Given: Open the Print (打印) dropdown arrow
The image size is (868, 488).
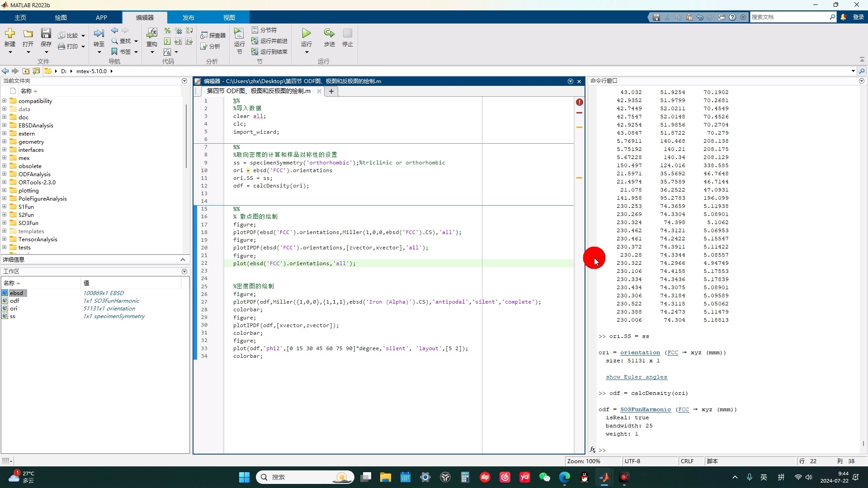Looking at the screenshot, I should coord(83,47).
